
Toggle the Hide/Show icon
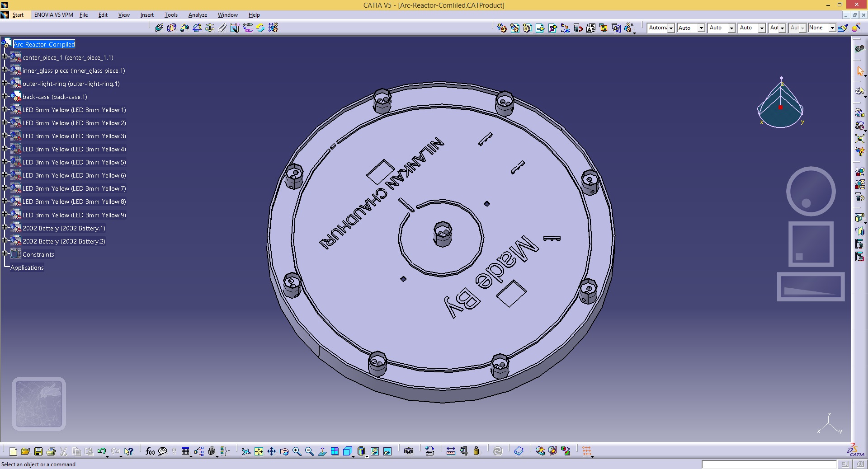point(375,451)
